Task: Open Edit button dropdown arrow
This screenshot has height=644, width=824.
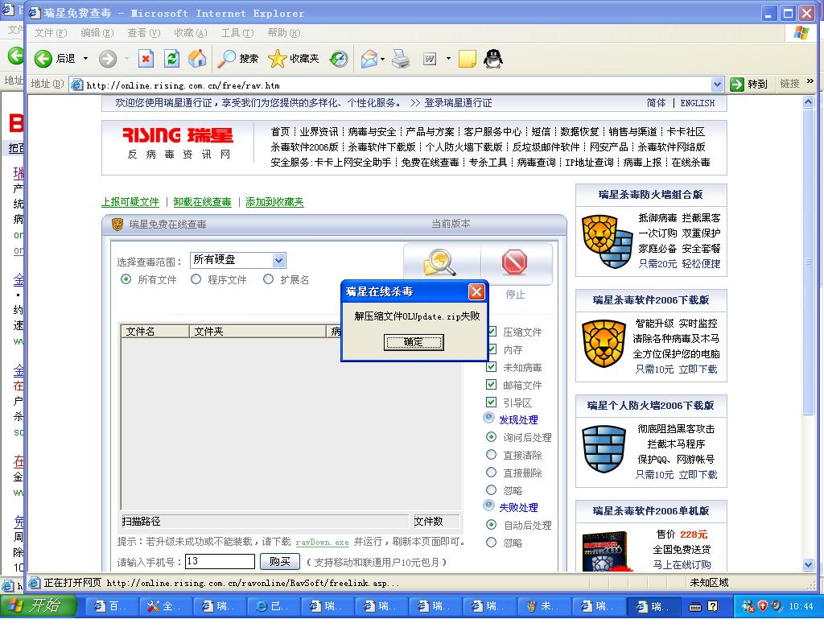Action: click(x=448, y=59)
